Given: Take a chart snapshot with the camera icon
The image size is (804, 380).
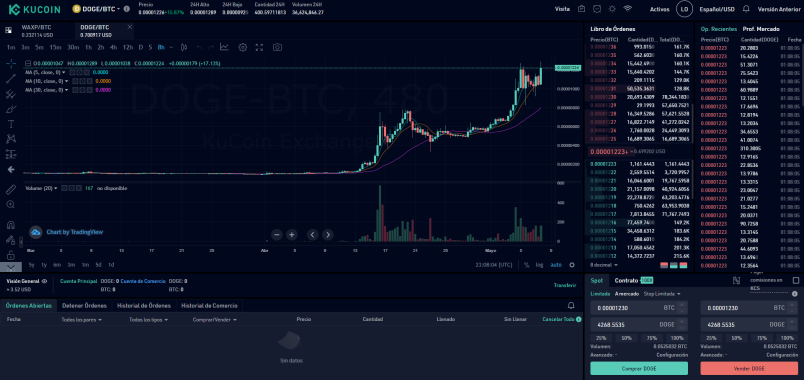Looking at the screenshot, I should (x=277, y=47).
